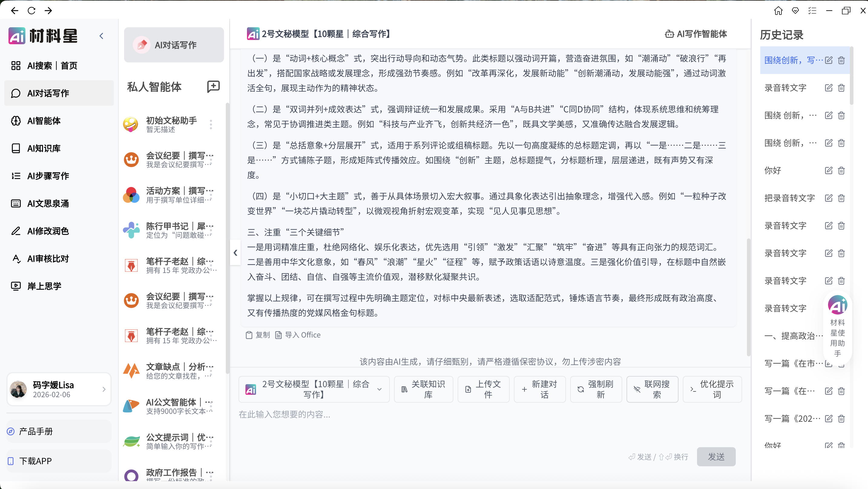Delete the 你好 history record
Screen dimensions: 868x489
[x=841, y=171]
